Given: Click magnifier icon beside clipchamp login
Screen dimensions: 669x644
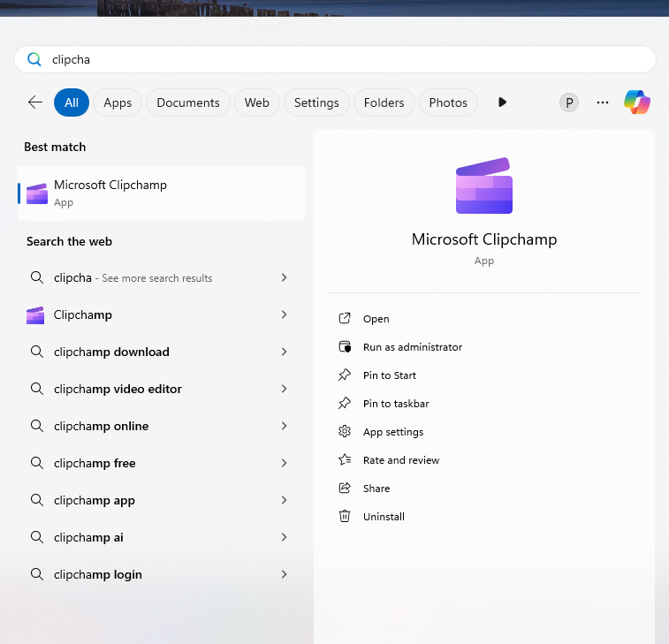Looking at the screenshot, I should pos(37,574).
